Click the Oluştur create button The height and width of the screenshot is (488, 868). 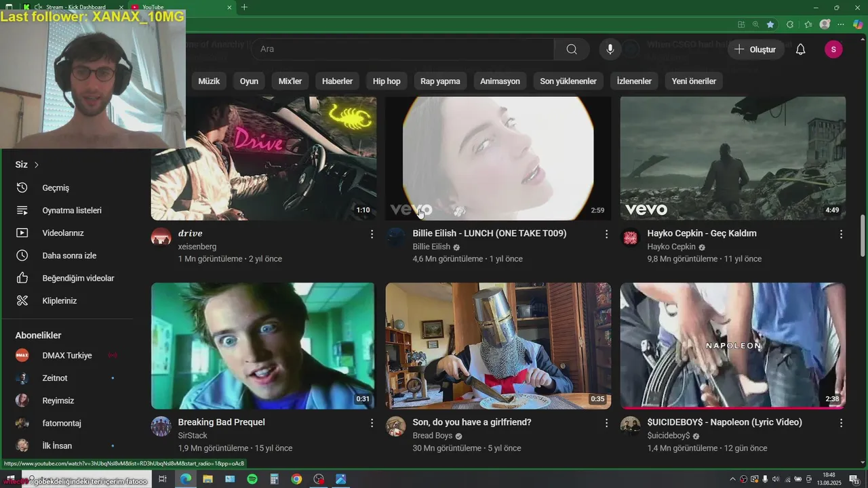pyautogui.click(x=755, y=49)
